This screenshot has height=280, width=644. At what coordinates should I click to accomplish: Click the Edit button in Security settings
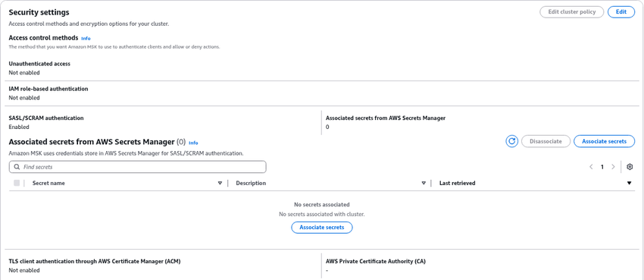(x=621, y=12)
